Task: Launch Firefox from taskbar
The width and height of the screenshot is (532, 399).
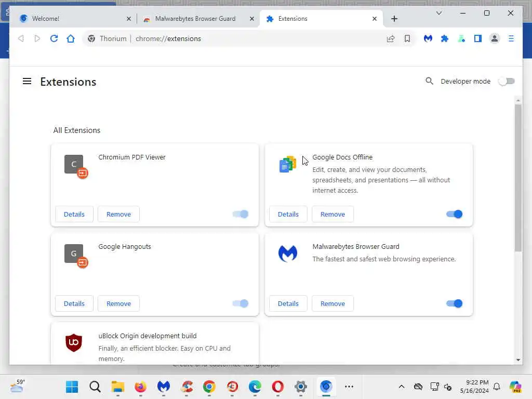Action: [140, 387]
